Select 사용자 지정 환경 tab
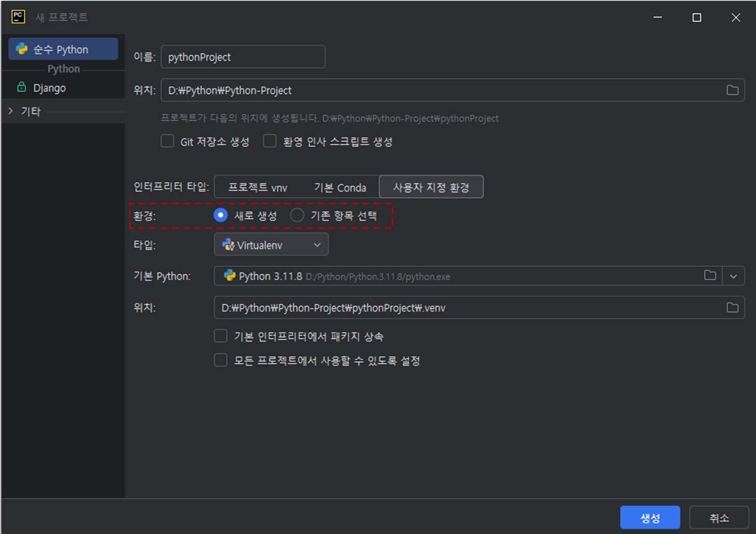 [431, 187]
